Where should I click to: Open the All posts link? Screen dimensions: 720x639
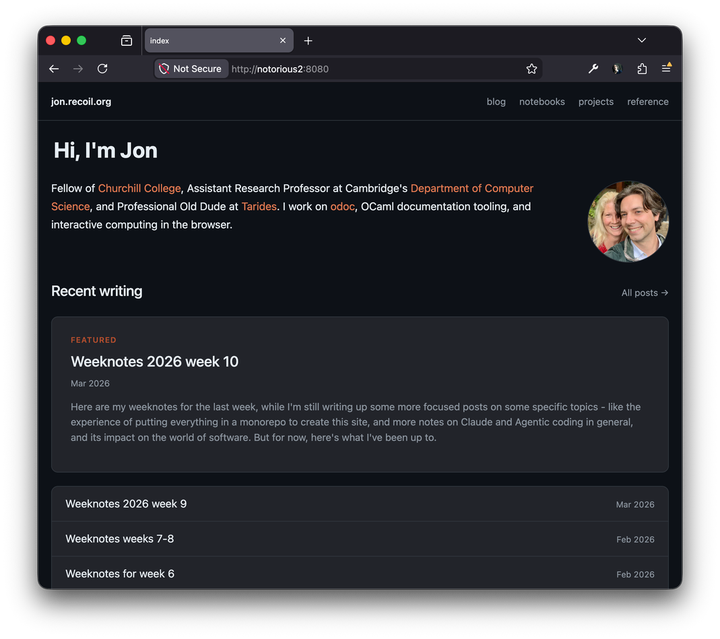[x=644, y=293]
